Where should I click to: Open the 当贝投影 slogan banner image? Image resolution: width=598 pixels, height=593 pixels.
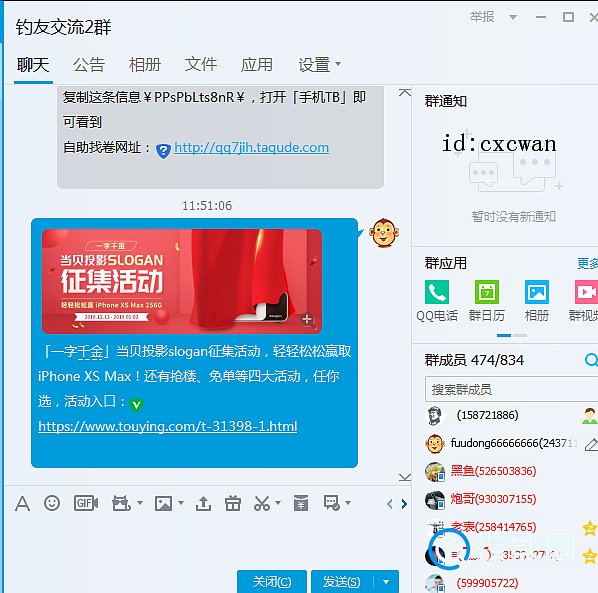click(182, 281)
